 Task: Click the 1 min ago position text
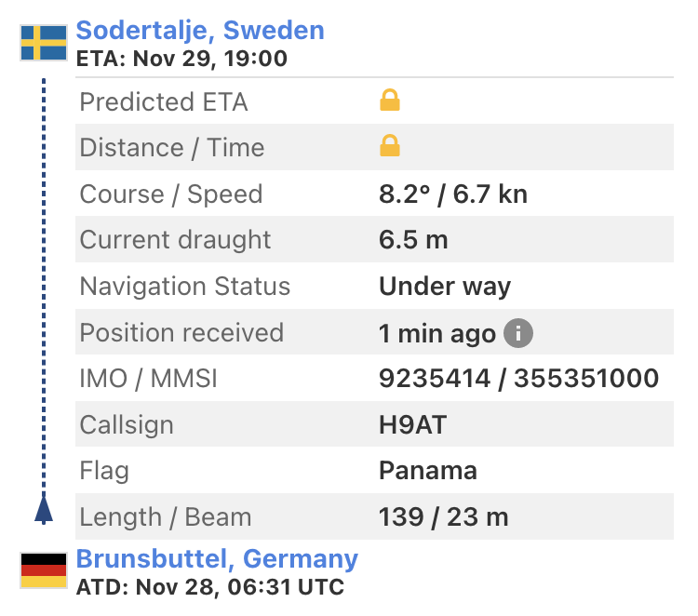click(x=436, y=333)
